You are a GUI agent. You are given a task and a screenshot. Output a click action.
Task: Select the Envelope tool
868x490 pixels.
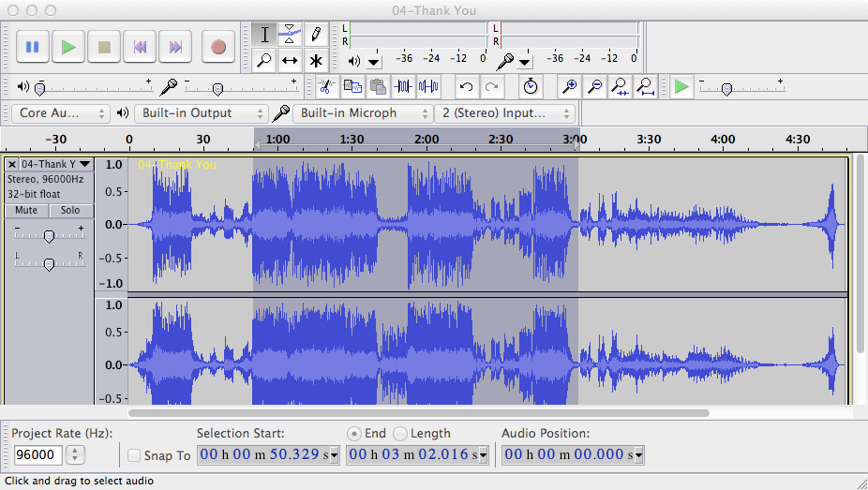290,35
